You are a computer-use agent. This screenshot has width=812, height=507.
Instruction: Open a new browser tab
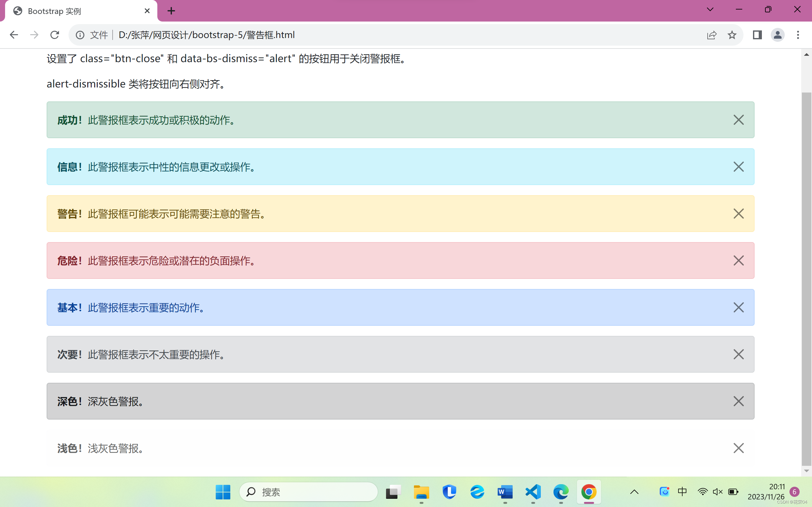point(171,11)
